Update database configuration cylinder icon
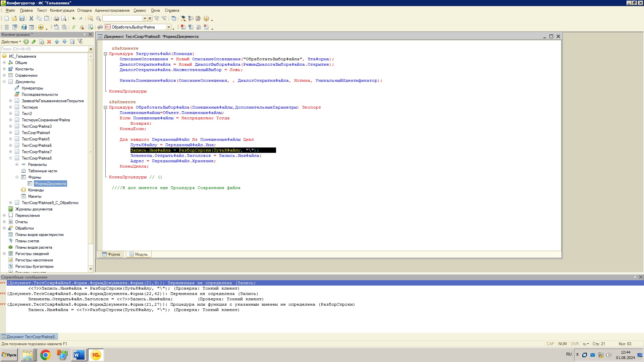This screenshot has width=644, height=362. coord(24,27)
